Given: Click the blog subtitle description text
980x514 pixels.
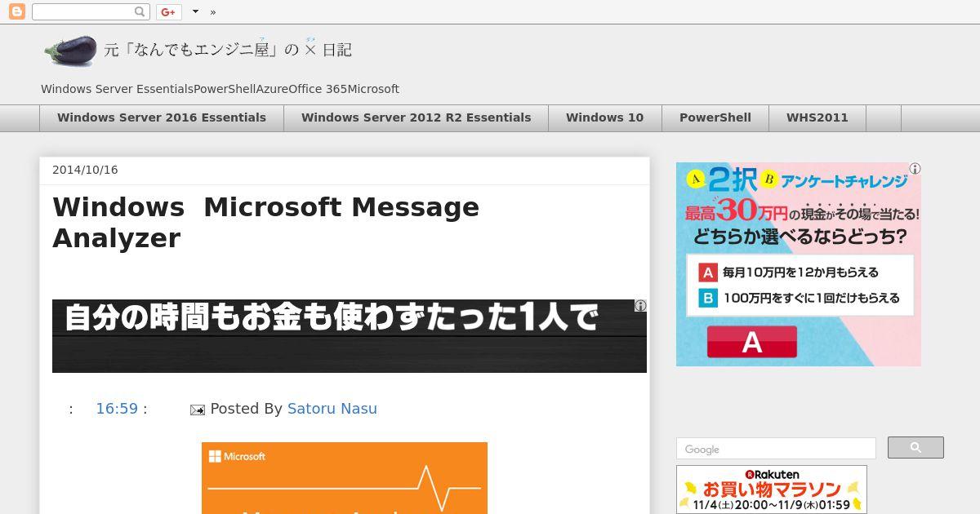Looking at the screenshot, I should point(220,89).
